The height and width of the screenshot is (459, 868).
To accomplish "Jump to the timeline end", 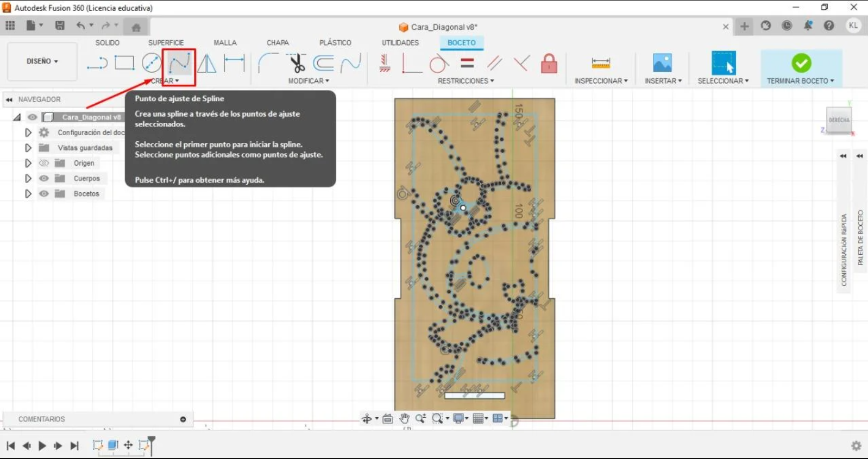I will 74,446.
